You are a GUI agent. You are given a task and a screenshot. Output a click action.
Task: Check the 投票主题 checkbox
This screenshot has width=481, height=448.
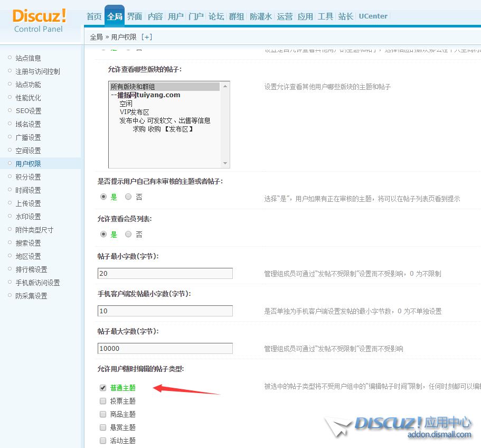(x=103, y=401)
